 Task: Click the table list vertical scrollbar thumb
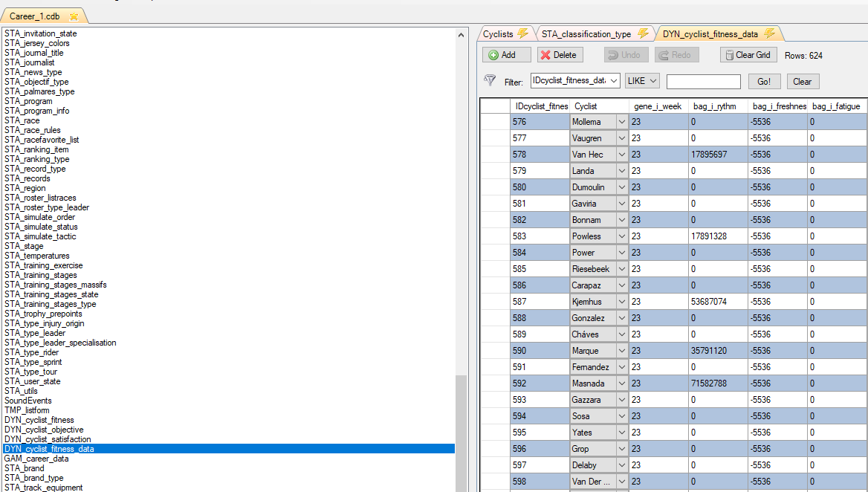click(461, 431)
